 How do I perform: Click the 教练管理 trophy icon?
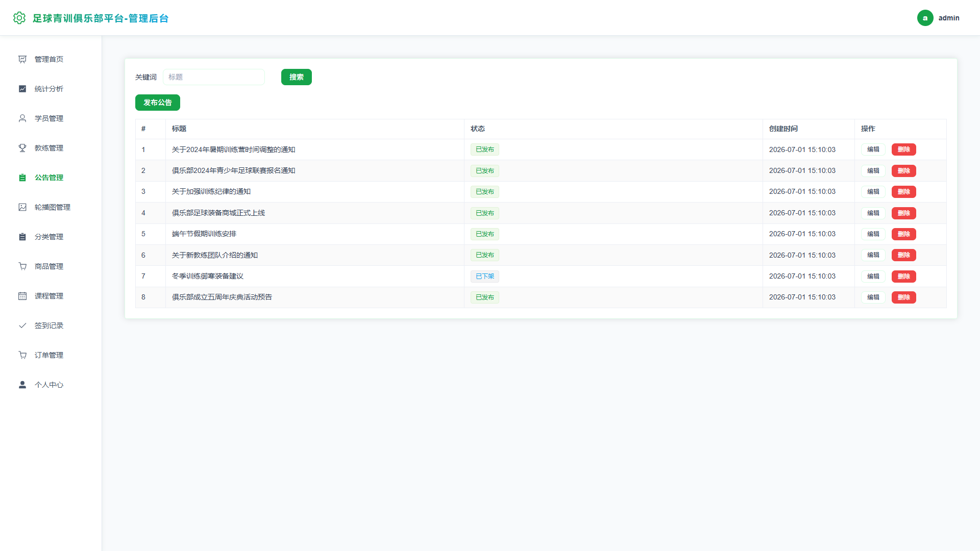click(22, 148)
